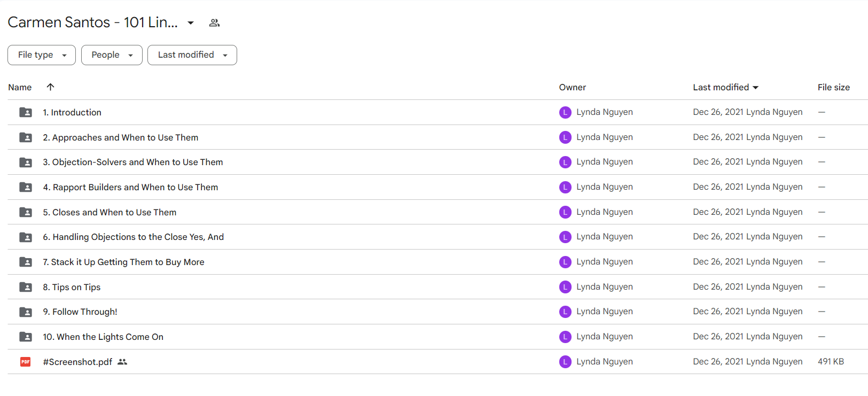Click the Carmen Santos - 101 Lin... title
Viewport: 868px width, 396px height.
tap(92, 22)
